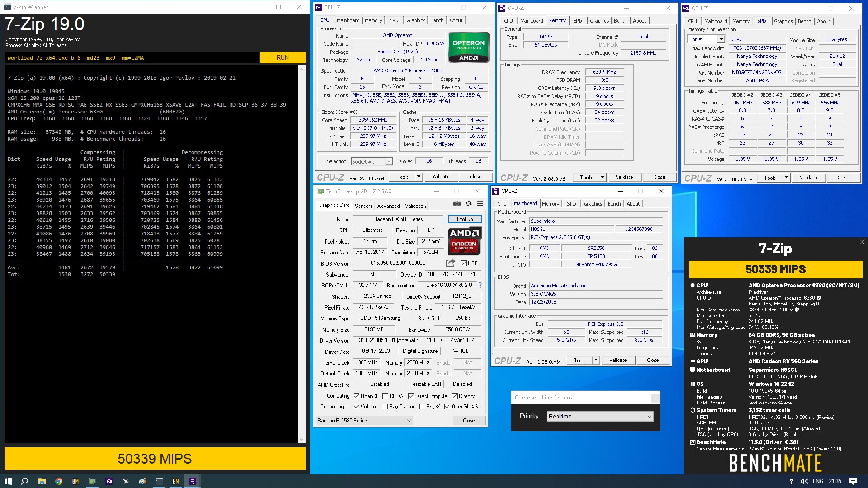The width and height of the screenshot is (868, 488).
Task: Open About tab in CPU-Z SPD window
Action: pos(823,21)
